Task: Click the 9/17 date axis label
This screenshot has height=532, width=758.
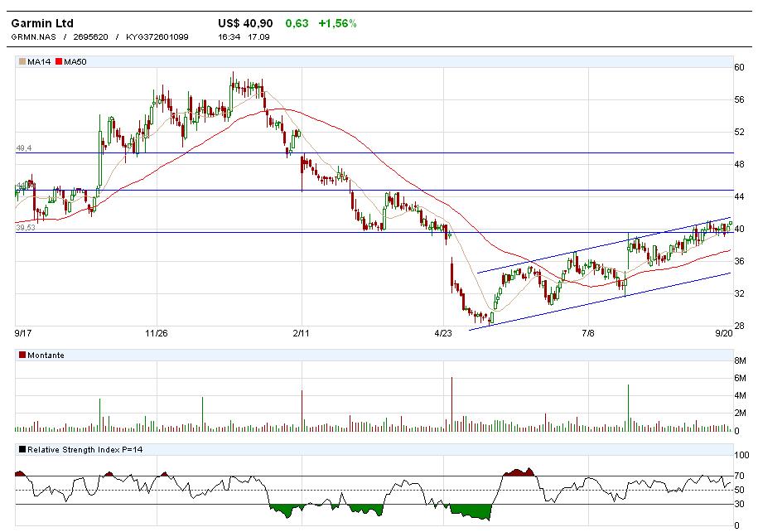Action: (x=23, y=333)
